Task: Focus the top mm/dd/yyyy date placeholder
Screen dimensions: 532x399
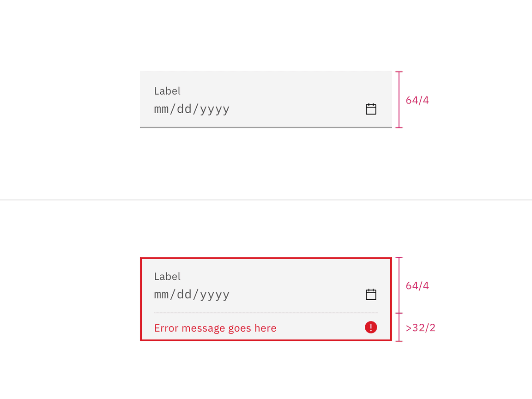Action: point(192,109)
